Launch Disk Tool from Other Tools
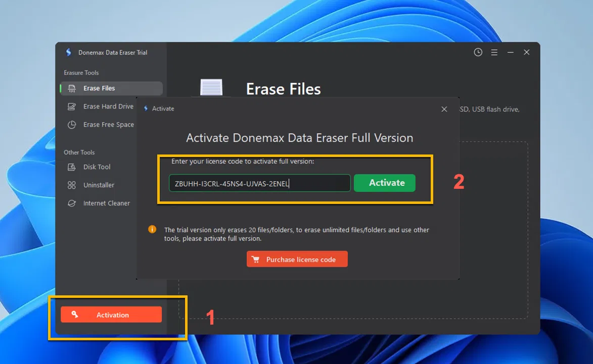Image resolution: width=593 pixels, height=364 pixels. pos(95,167)
